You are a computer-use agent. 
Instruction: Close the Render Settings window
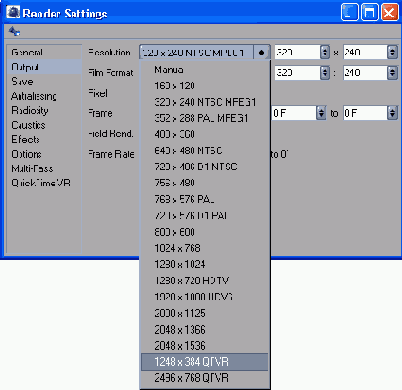(389, 13)
